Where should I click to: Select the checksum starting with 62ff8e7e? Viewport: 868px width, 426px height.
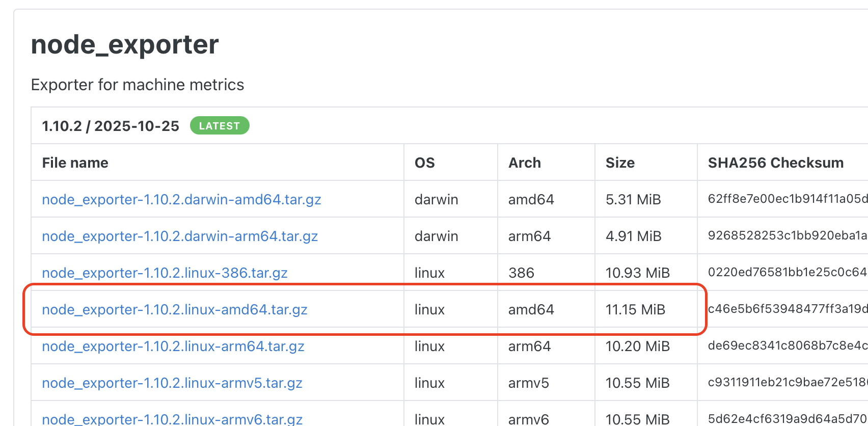(787, 199)
